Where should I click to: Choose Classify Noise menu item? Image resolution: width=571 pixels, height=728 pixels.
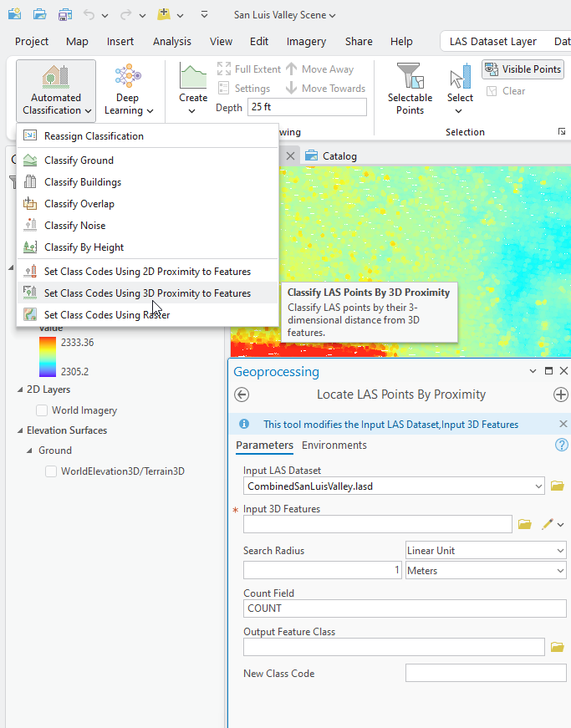coord(148,226)
